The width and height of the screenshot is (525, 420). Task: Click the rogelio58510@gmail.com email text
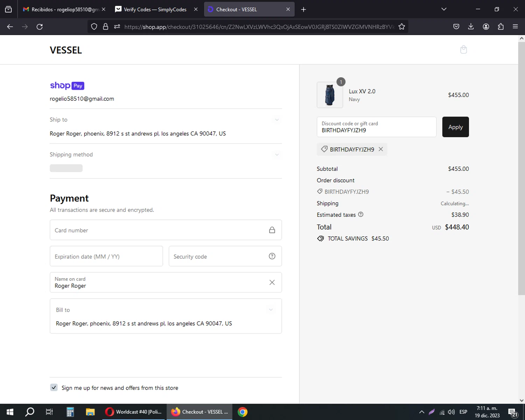pos(82,99)
